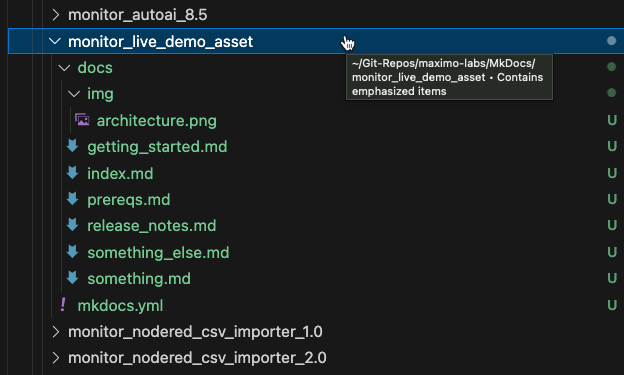Open getting_started.md file
The height and width of the screenshot is (375, 624).
(157, 147)
